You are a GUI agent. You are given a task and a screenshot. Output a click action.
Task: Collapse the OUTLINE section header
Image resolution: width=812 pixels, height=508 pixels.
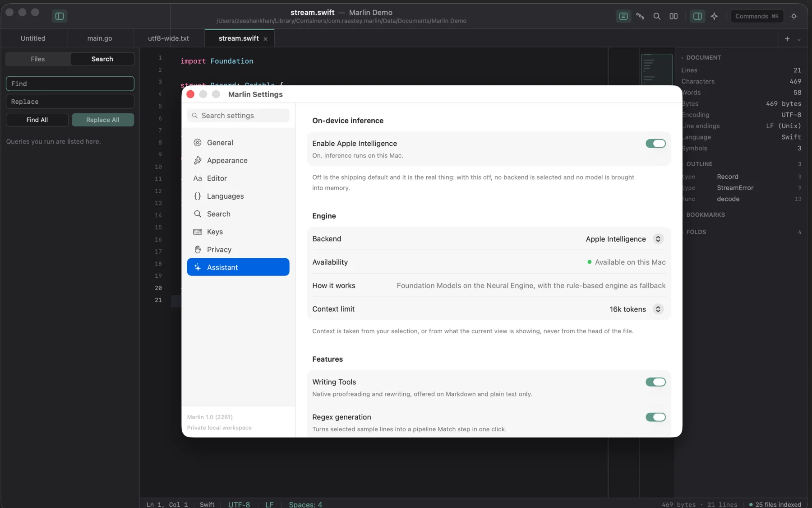tap(699, 164)
